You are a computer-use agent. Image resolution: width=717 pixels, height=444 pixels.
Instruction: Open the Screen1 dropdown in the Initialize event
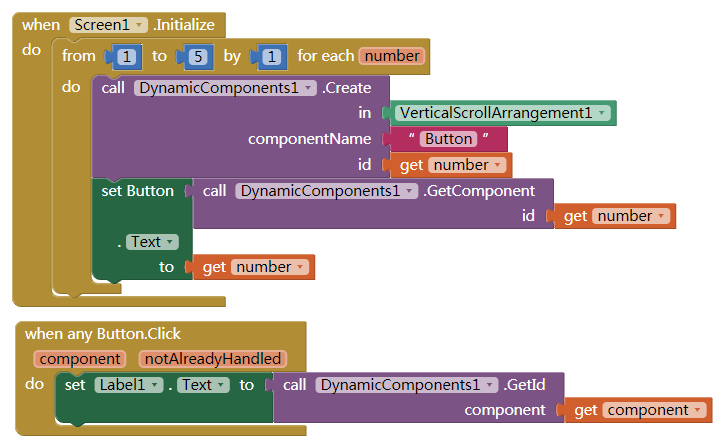108,24
